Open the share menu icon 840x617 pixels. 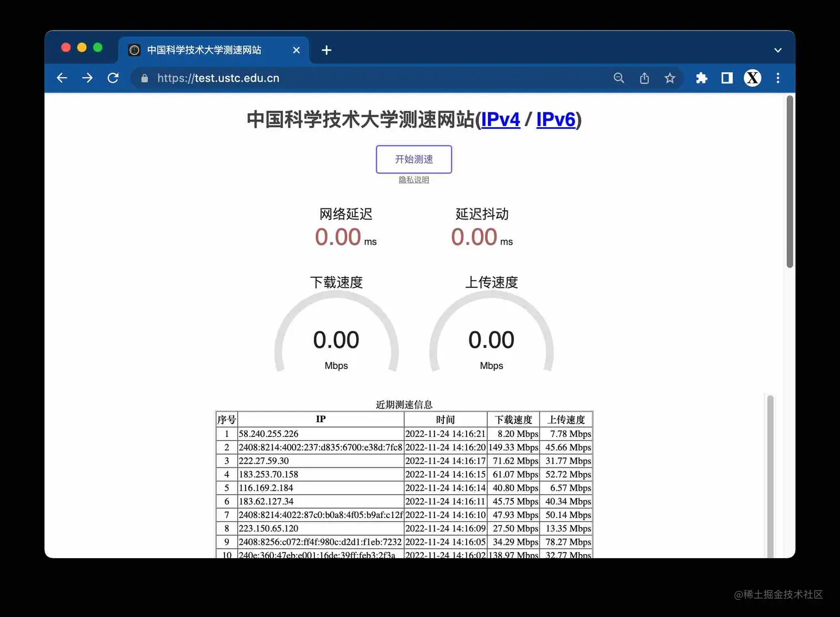pyautogui.click(x=644, y=78)
